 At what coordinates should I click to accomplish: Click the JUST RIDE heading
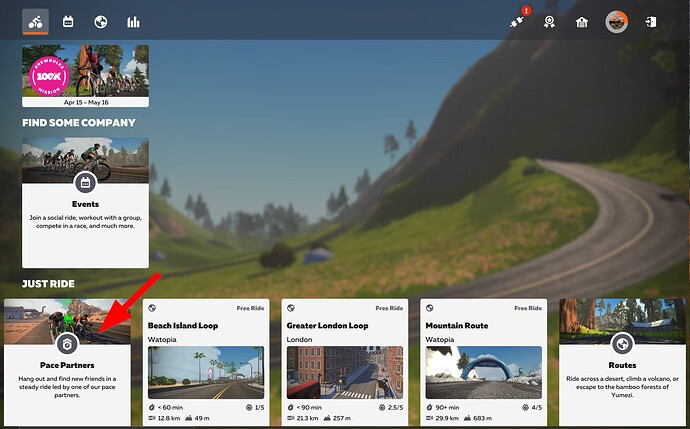pos(48,284)
